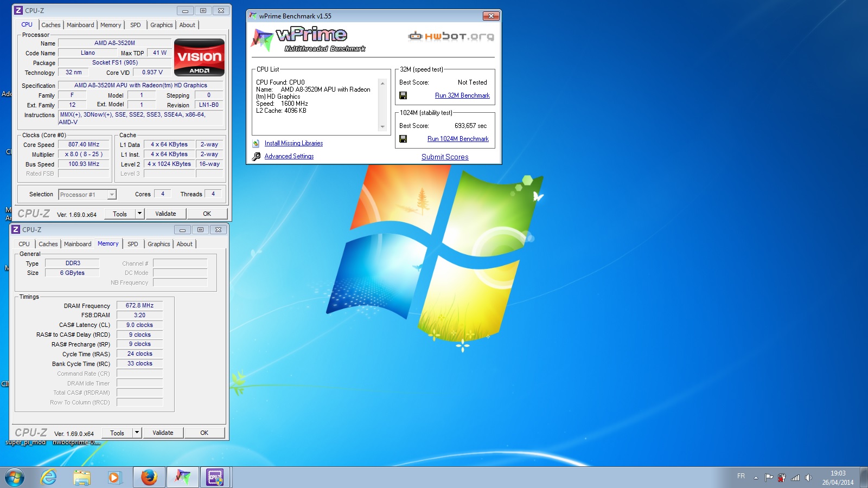The height and width of the screenshot is (488, 868).
Task: Click the super_pi_mod desktop shortcut
Action: pos(25,442)
